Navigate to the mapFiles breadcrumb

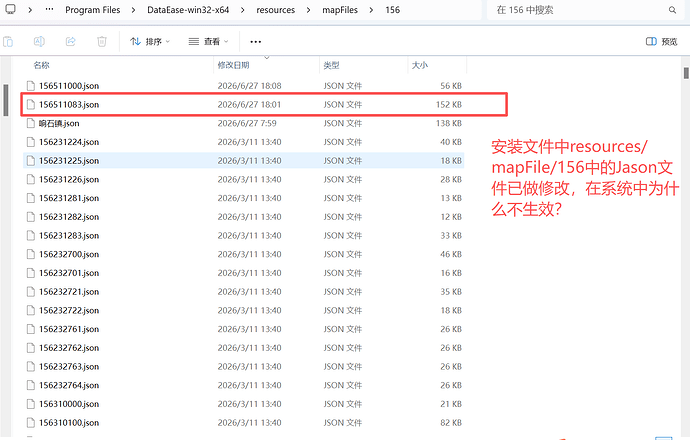click(x=340, y=10)
